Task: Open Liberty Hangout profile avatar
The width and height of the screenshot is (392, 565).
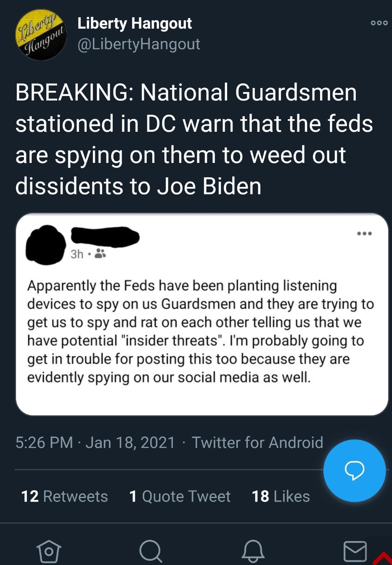Action: [x=41, y=35]
